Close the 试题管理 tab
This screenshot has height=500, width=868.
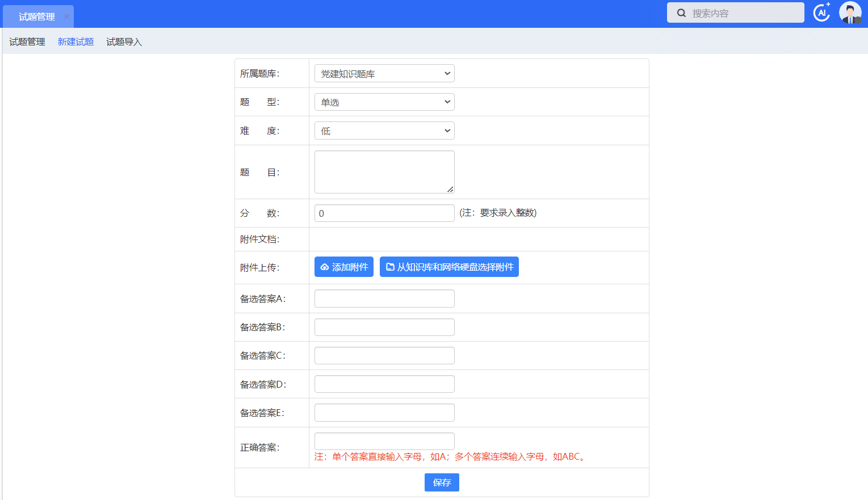(x=66, y=16)
